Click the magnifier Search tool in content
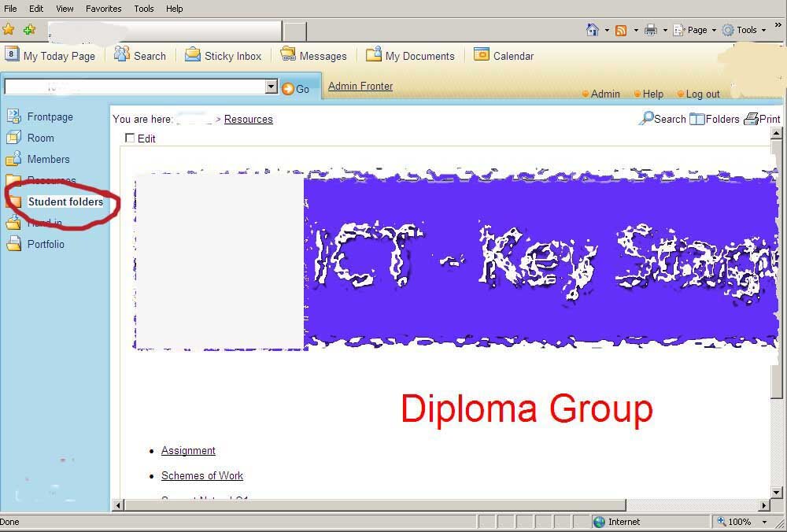This screenshot has width=787, height=532. [x=663, y=119]
